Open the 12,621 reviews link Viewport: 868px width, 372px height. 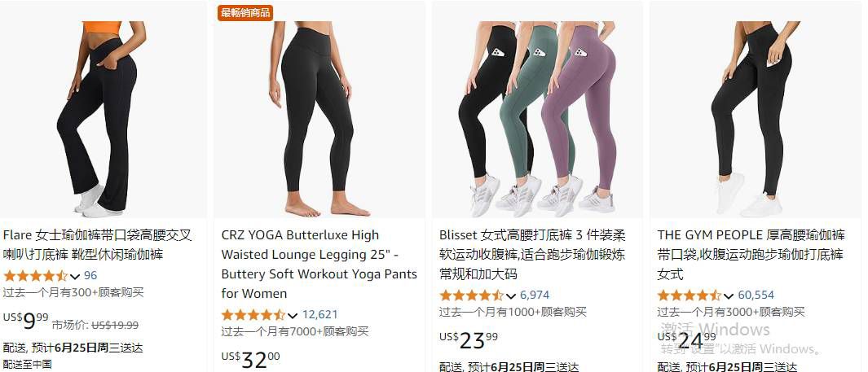click(320, 314)
